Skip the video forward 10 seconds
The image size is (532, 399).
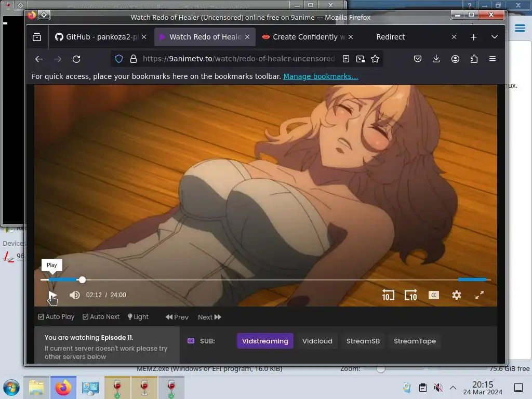410,295
